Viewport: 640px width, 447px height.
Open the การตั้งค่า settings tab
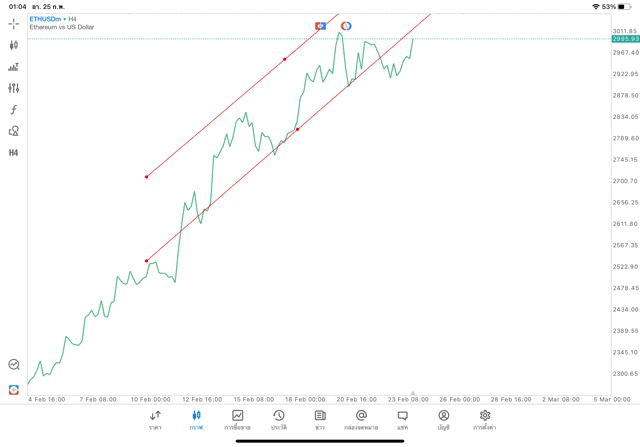point(485,419)
